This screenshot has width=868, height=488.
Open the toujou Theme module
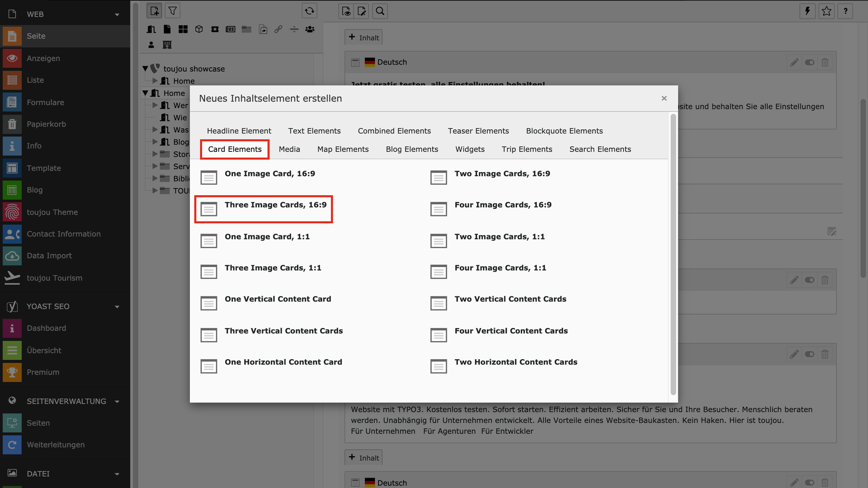pyautogui.click(x=52, y=212)
